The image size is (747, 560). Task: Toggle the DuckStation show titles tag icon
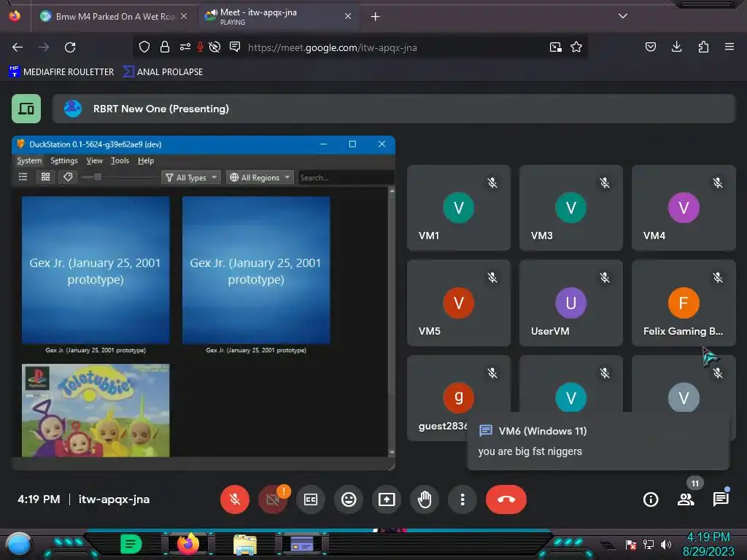coord(68,177)
